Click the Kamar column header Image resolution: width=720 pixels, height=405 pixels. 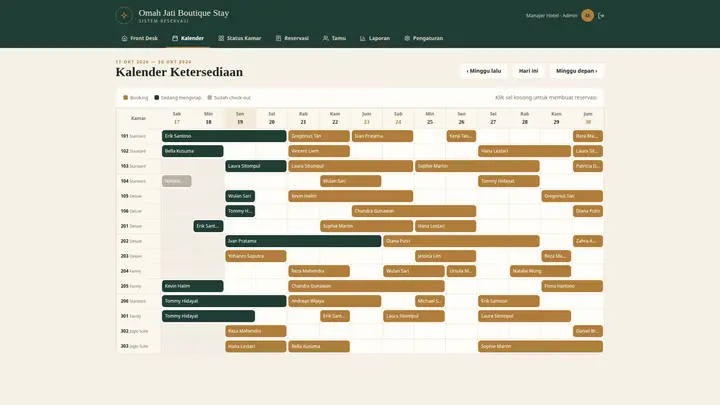coord(138,118)
